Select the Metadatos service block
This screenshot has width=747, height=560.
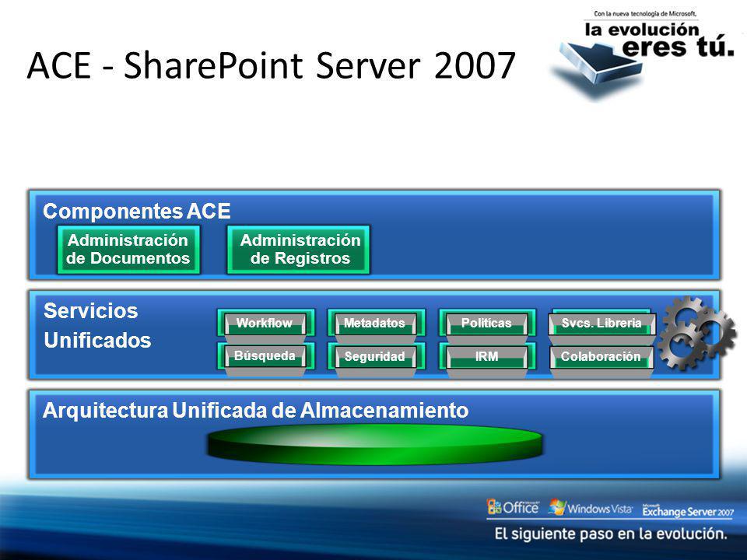coord(376,324)
